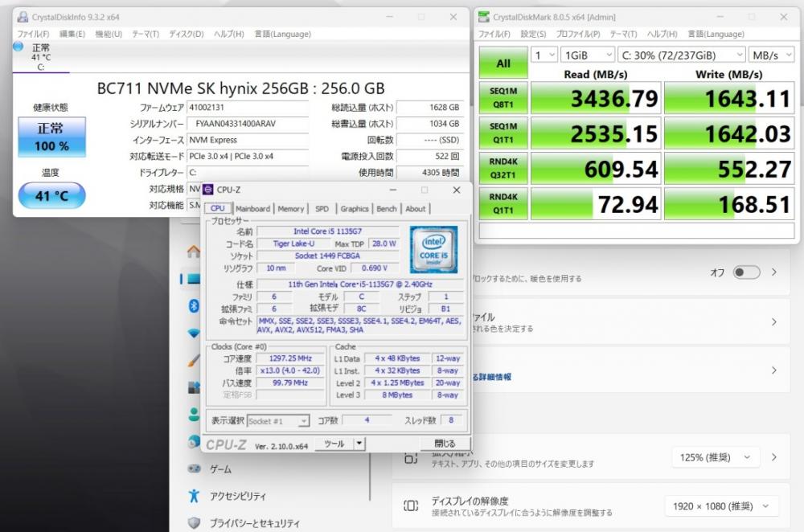Select the blue disk status orb for drive C:

coord(18,47)
